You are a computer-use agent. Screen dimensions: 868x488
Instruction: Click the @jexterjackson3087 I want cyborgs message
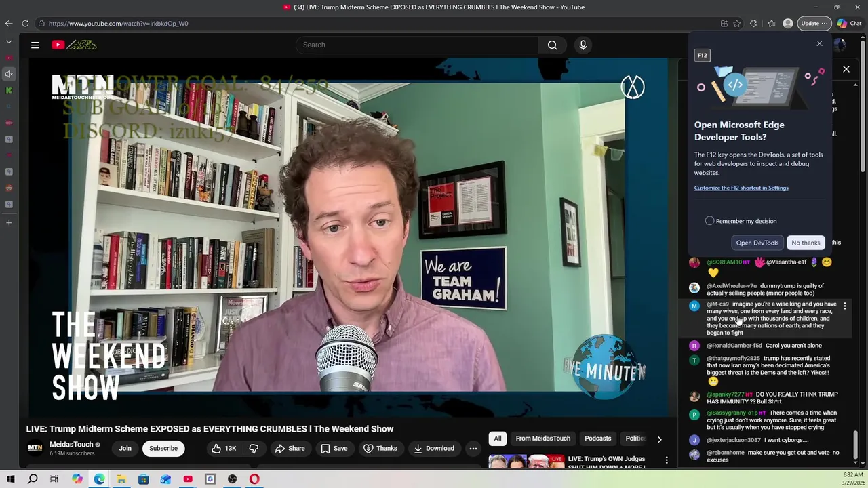(764, 440)
